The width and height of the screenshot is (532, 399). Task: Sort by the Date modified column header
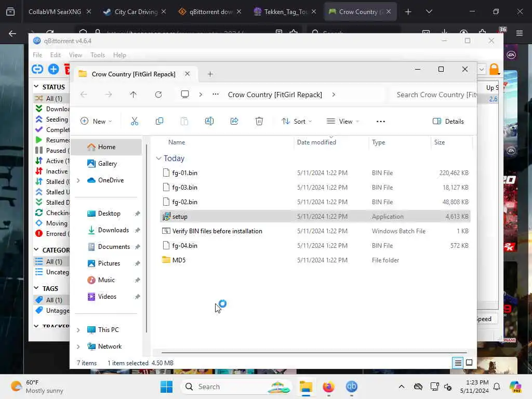(331, 142)
